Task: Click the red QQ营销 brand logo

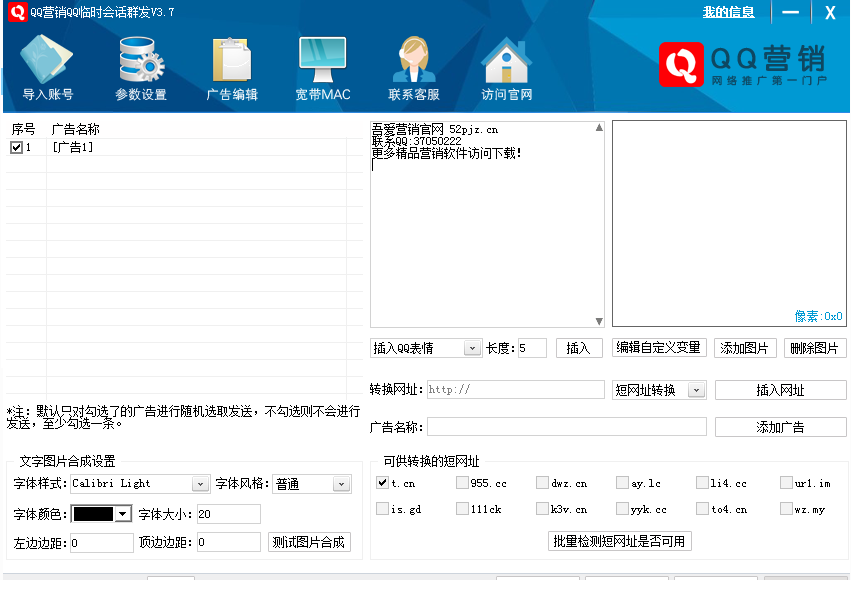Action: (681, 64)
